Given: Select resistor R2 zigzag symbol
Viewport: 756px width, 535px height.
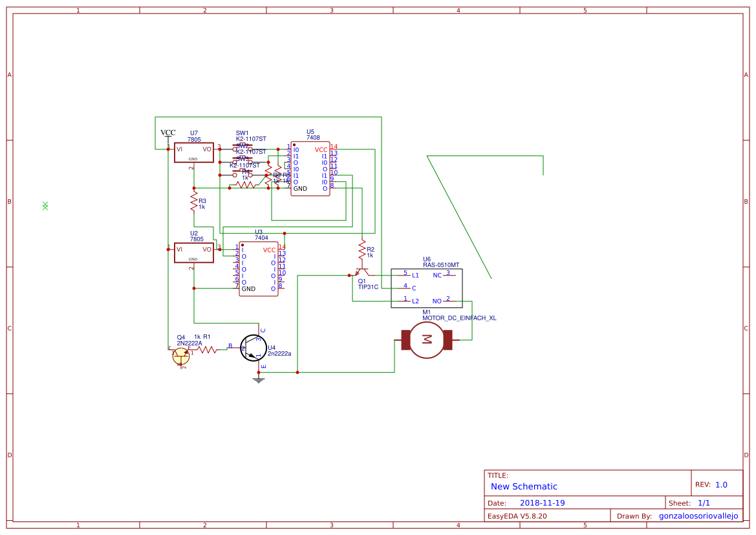Looking at the screenshot, I should (x=362, y=250).
